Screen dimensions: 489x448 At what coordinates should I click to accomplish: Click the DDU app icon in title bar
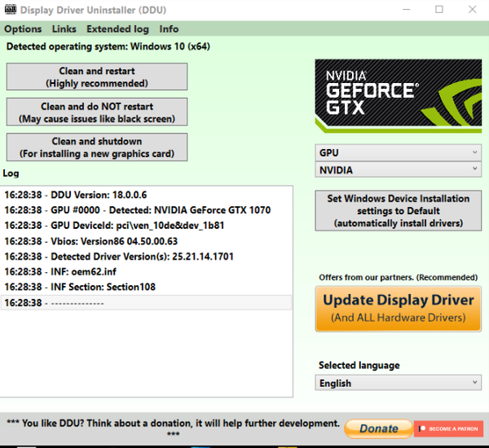point(11,9)
